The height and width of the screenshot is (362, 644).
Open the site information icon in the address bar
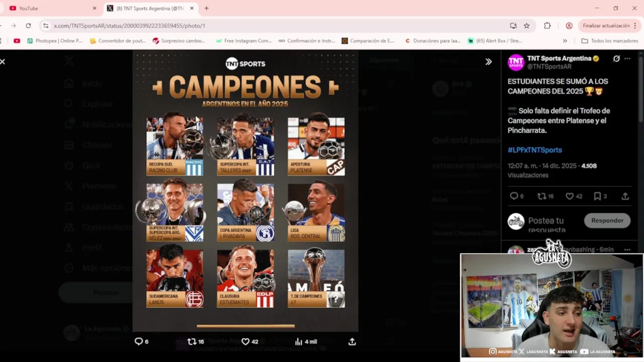(46, 26)
